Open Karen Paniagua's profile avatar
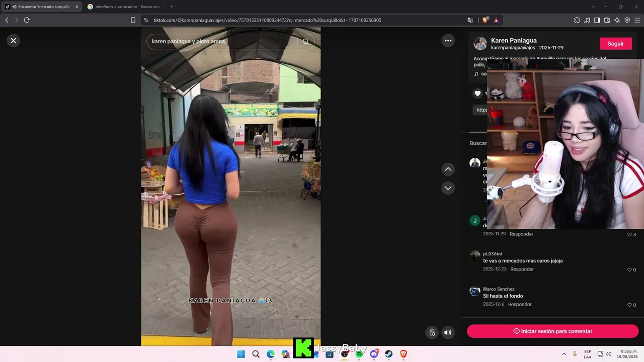 coord(480,44)
